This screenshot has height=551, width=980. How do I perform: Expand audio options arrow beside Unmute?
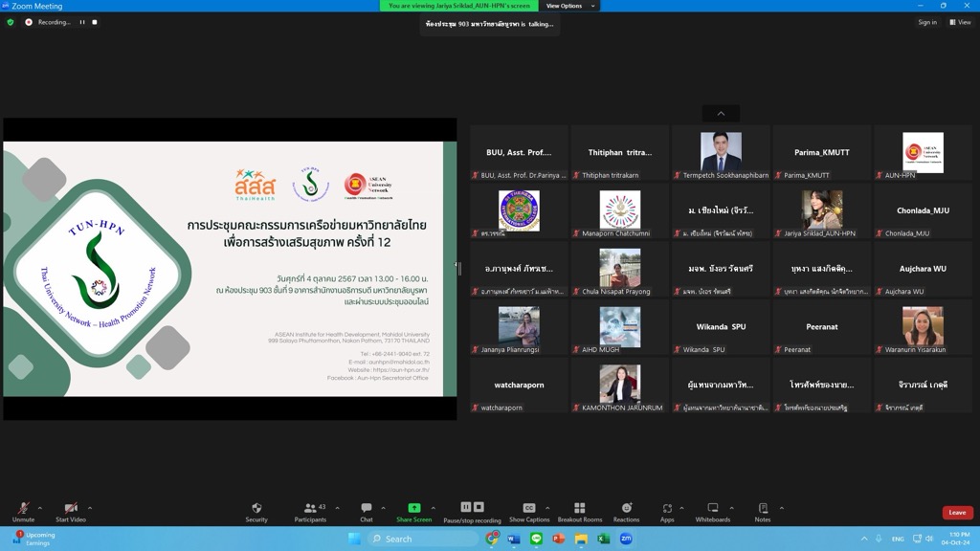pyautogui.click(x=39, y=508)
